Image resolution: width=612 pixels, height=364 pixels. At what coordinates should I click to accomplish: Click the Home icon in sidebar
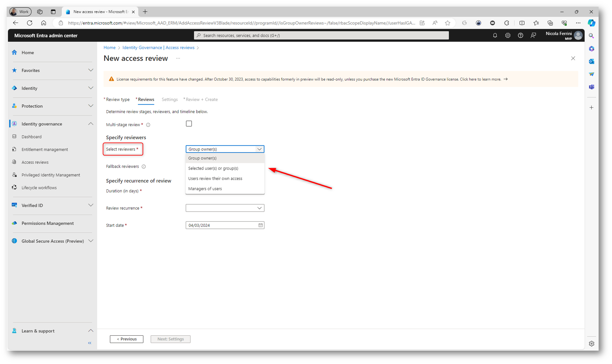tap(14, 52)
